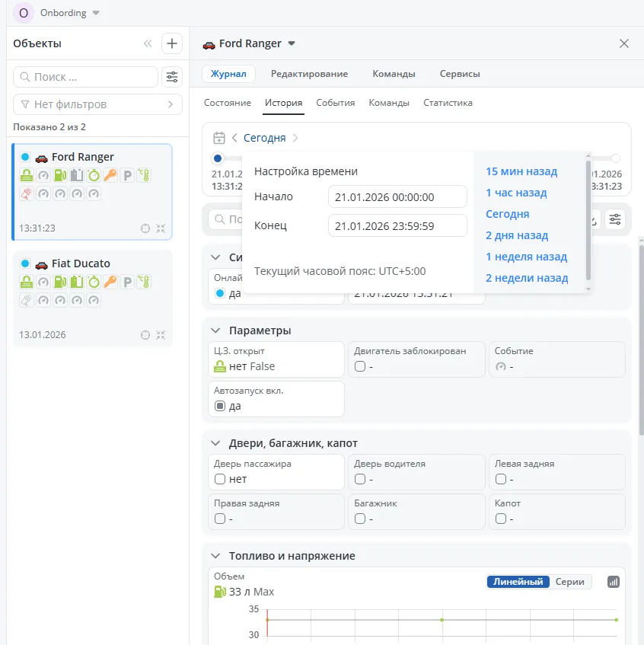Viewport: 644px width, 645px height.
Task: Open object list filter settings icon
Action: click(x=172, y=77)
